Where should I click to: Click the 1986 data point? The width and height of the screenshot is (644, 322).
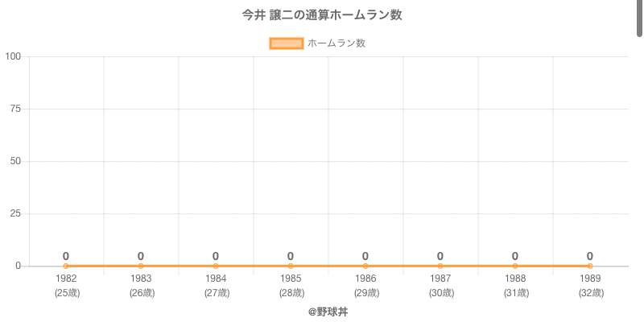tap(365, 266)
